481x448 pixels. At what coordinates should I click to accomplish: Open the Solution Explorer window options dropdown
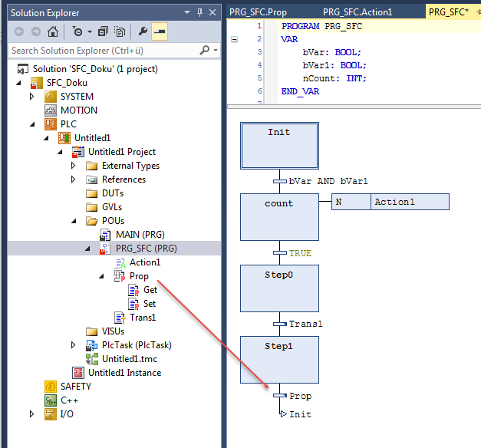pyautogui.click(x=189, y=12)
